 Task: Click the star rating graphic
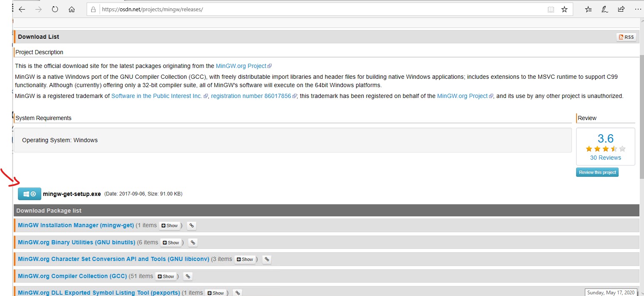click(x=605, y=149)
